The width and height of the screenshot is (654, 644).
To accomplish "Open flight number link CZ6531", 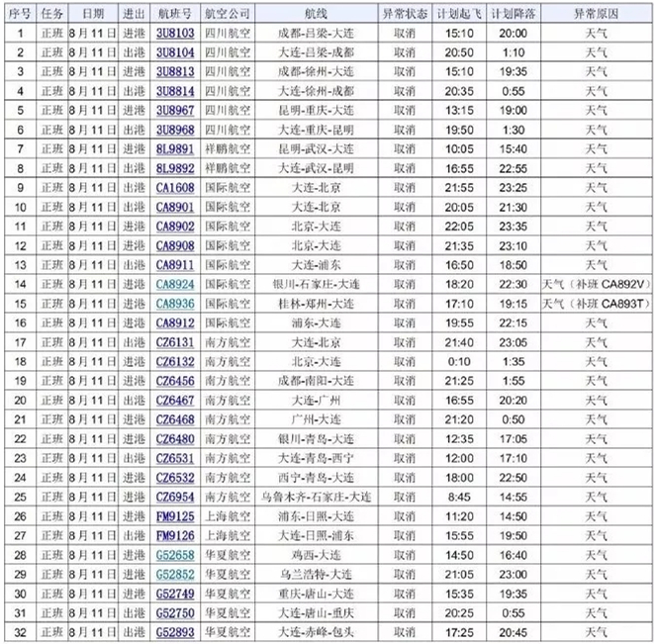I will 175,458.
